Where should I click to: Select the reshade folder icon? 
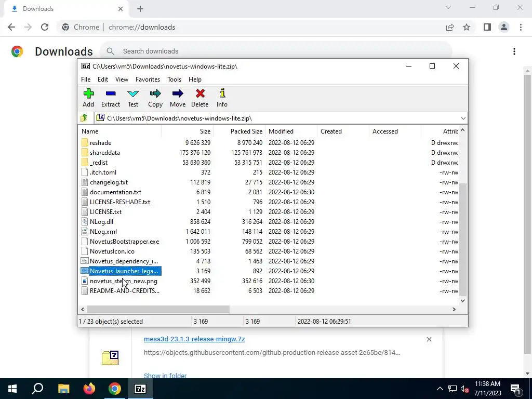point(85,143)
